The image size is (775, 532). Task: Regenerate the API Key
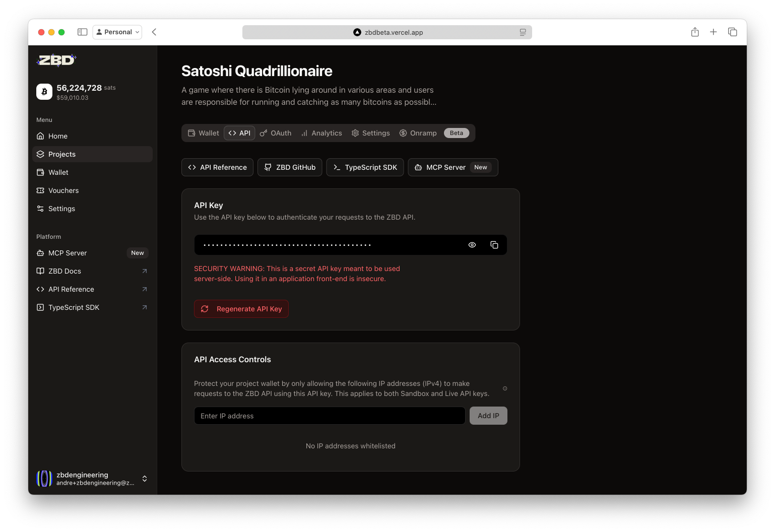[x=241, y=309]
